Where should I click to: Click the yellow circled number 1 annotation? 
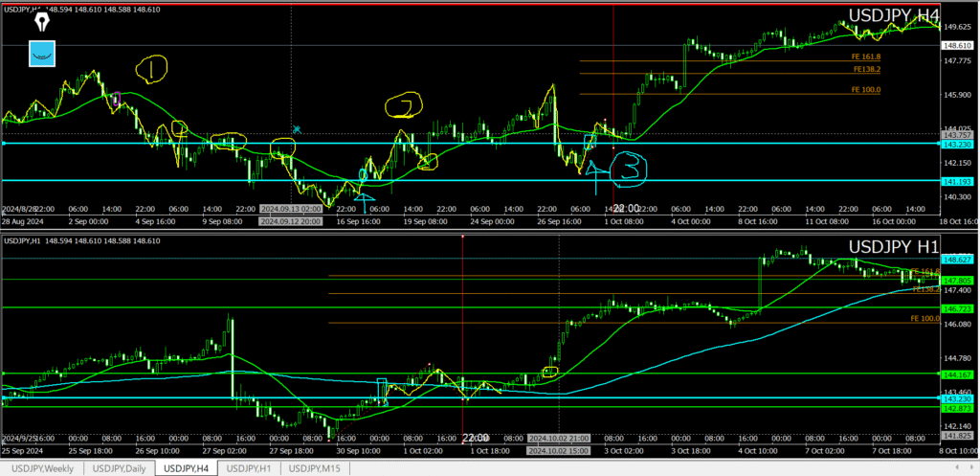point(152,68)
